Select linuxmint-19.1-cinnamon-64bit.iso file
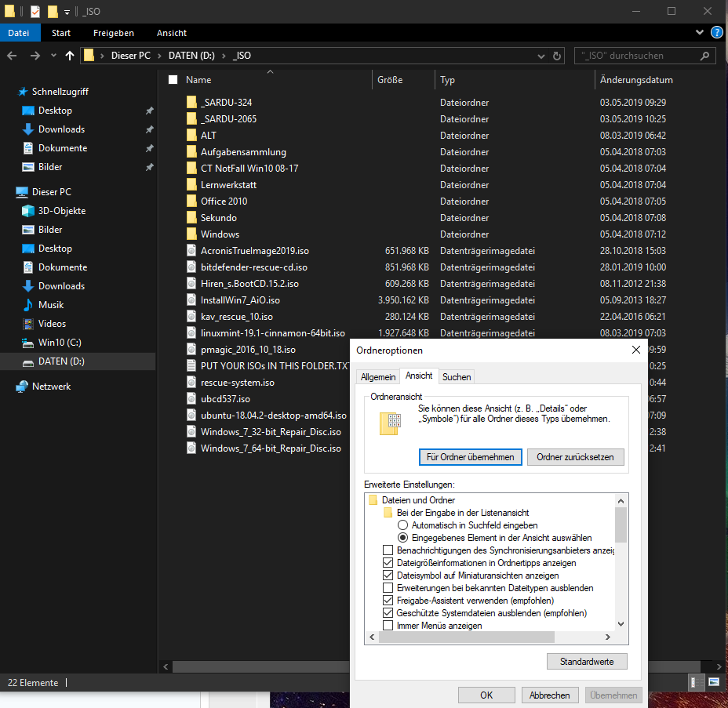The image size is (728, 708). point(272,333)
